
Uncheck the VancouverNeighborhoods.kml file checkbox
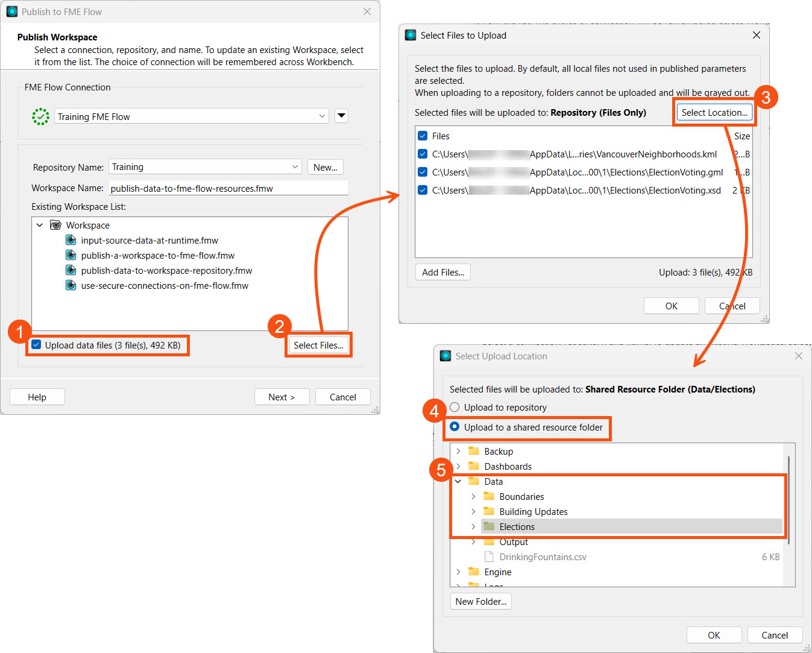[x=423, y=154]
